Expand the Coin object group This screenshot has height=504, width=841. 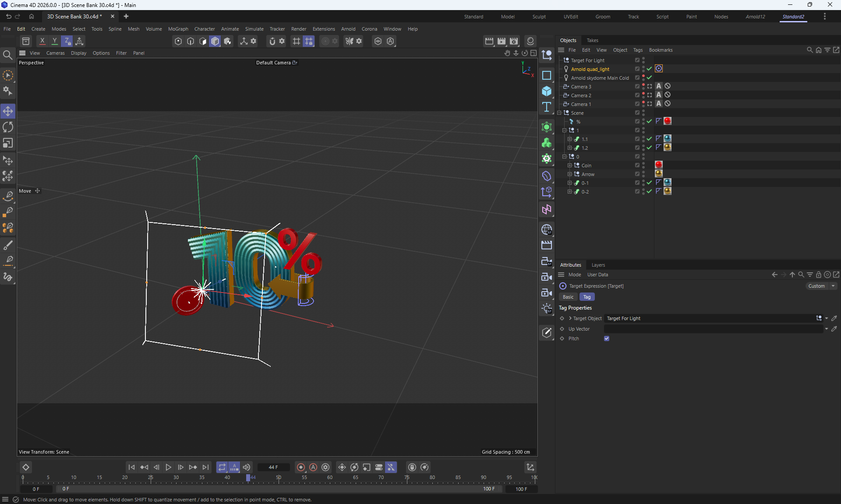[x=569, y=166]
